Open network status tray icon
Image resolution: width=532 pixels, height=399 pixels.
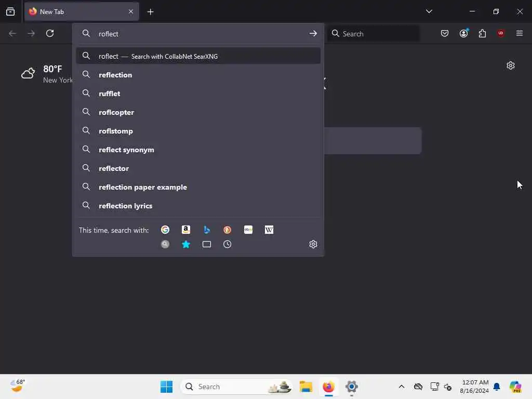pyautogui.click(x=434, y=387)
